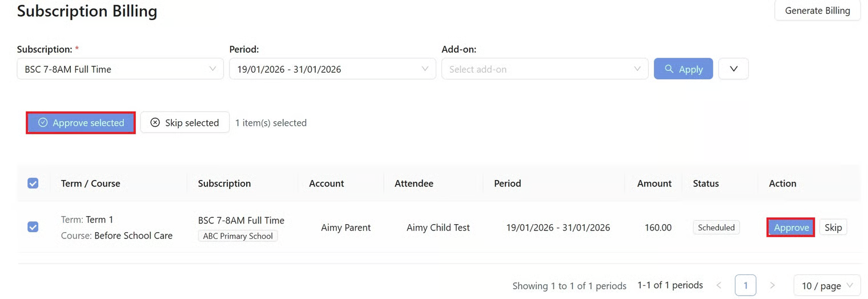
Task: Click Approve selected button
Action: click(81, 123)
